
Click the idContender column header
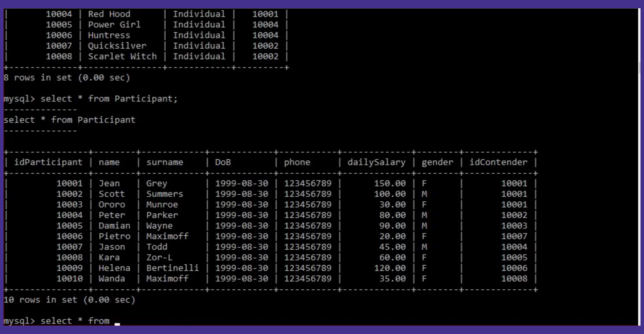point(498,162)
